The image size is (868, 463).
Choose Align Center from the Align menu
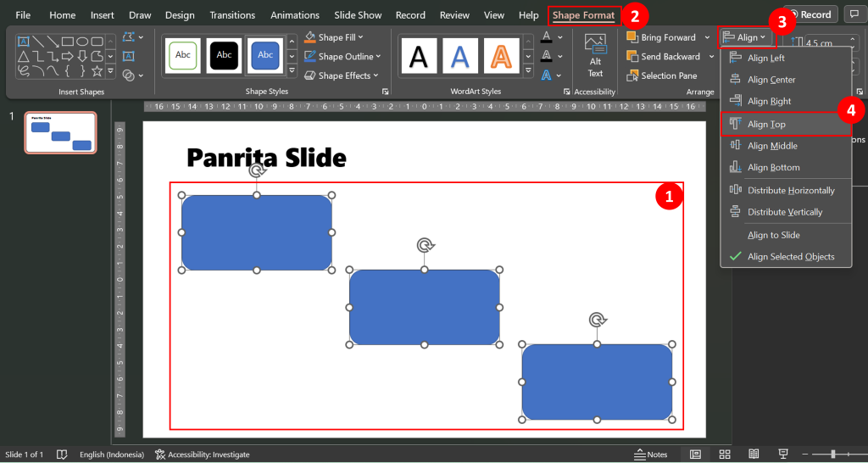click(x=786, y=80)
